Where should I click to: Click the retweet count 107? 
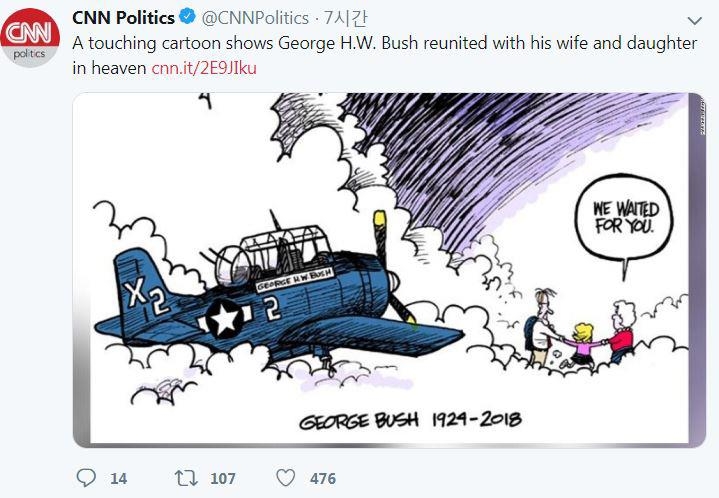coord(222,479)
